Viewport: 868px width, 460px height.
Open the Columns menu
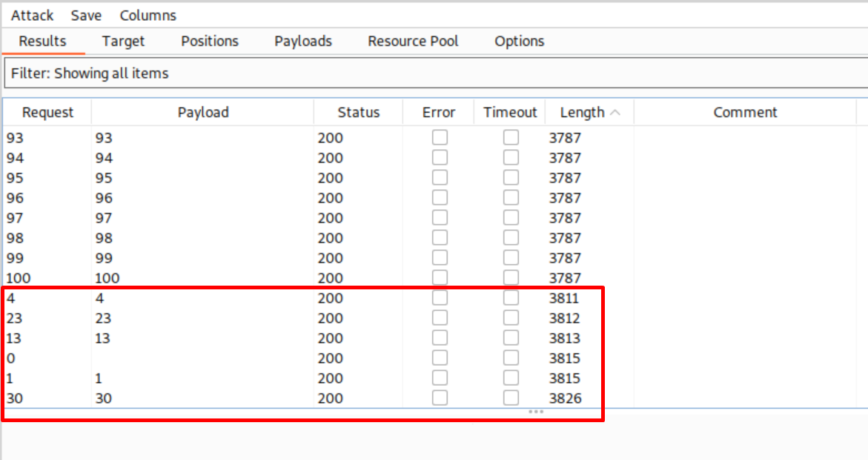pyautogui.click(x=148, y=15)
